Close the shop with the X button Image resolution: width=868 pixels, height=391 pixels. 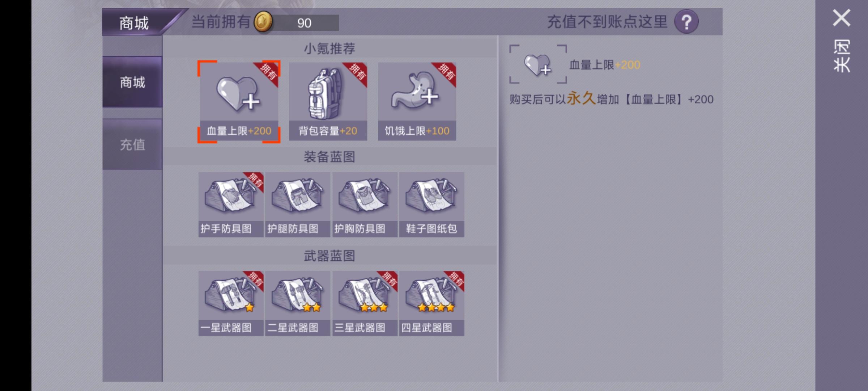[841, 18]
